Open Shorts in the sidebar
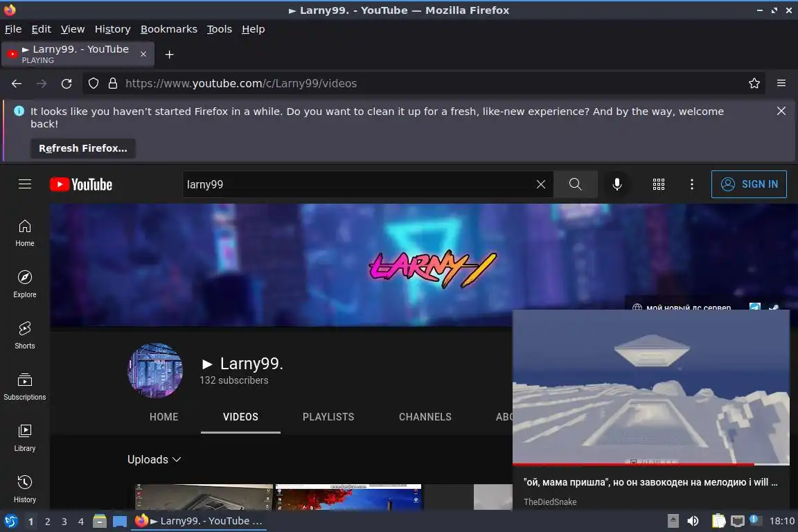Image resolution: width=798 pixels, height=532 pixels. [25, 335]
